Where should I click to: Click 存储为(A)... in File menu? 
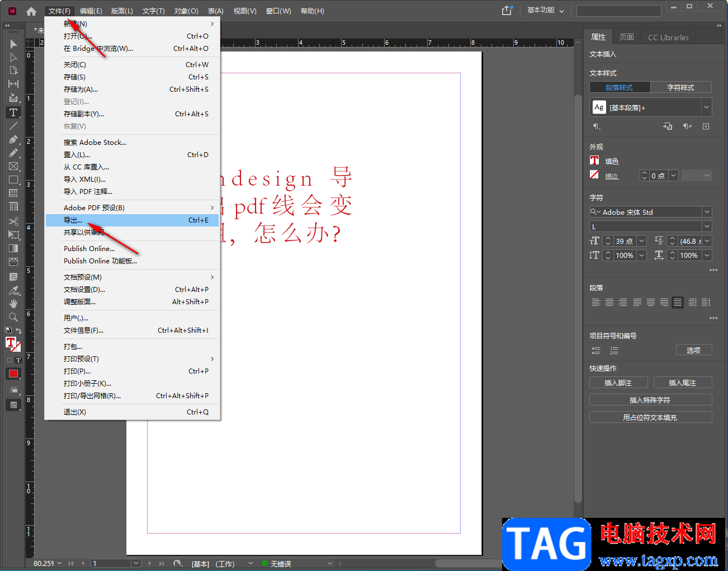coord(132,89)
